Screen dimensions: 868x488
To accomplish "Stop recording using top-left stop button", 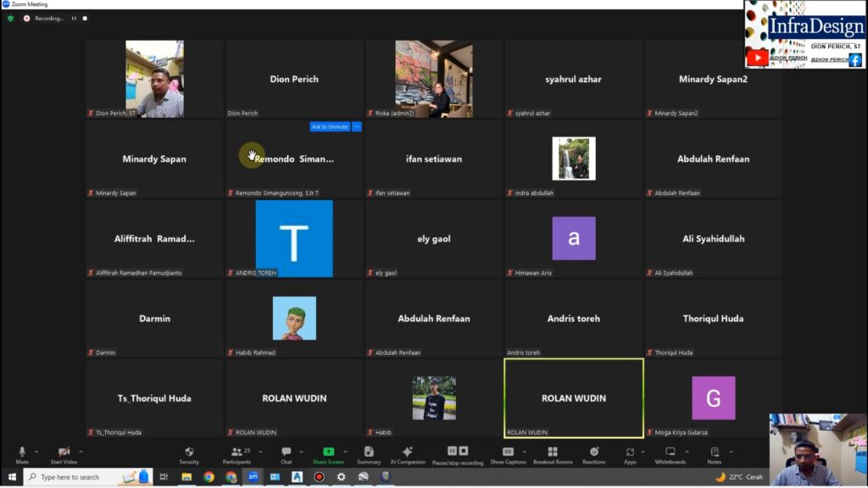I will point(85,18).
